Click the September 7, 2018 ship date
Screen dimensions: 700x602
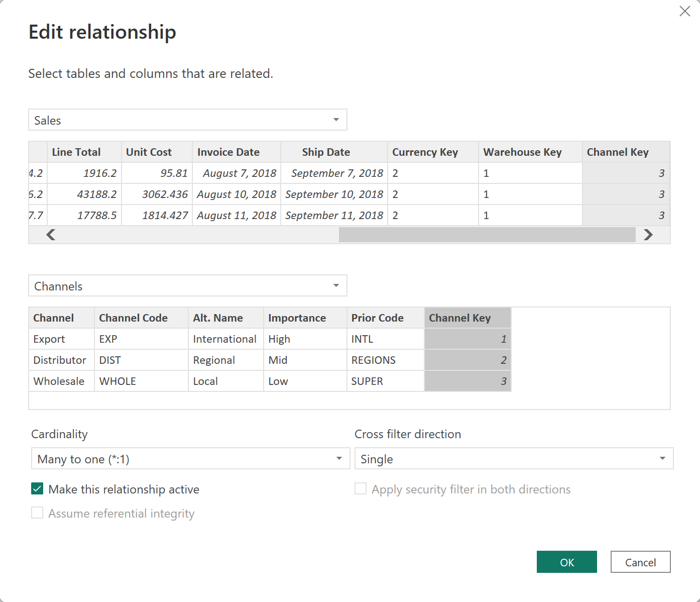(334, 173)
